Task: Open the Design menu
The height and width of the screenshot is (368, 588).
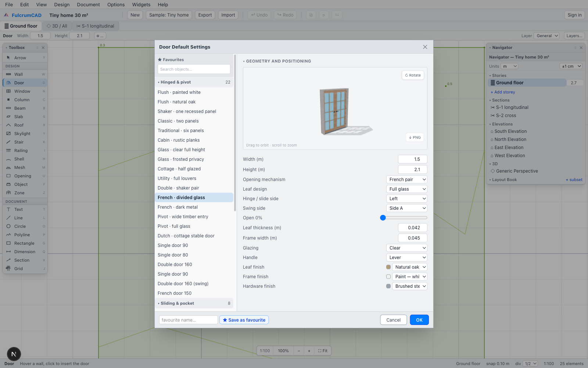Action: click(62, 4)
